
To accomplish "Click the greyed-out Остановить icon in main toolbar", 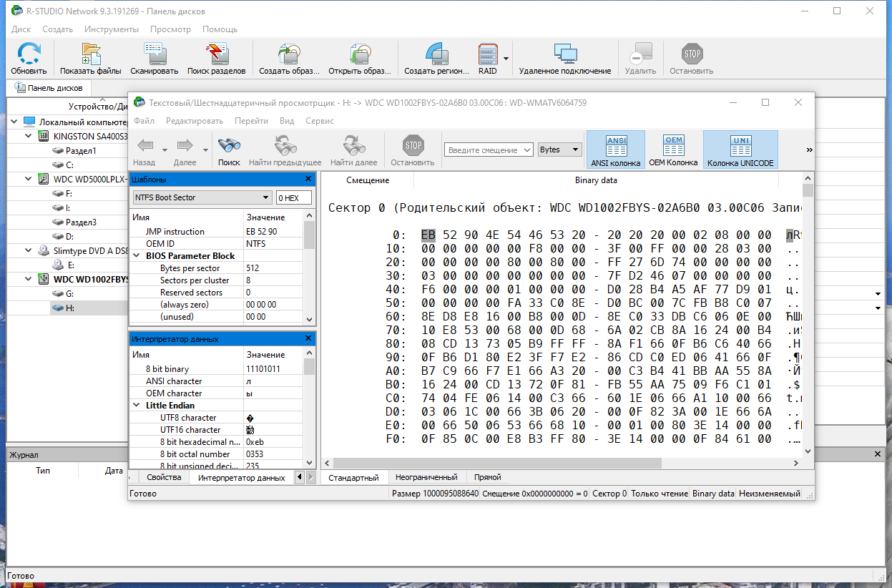I will (x=692, y=54).
